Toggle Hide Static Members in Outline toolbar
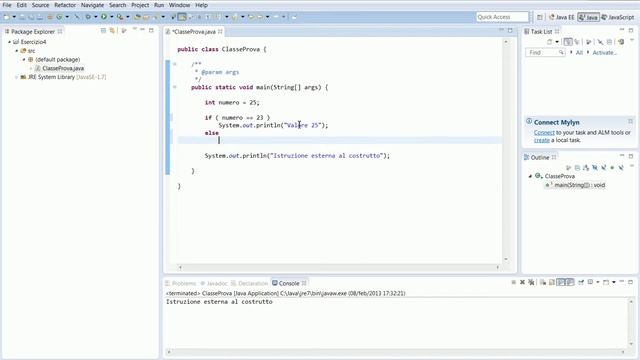 click(x=604, y=168)
